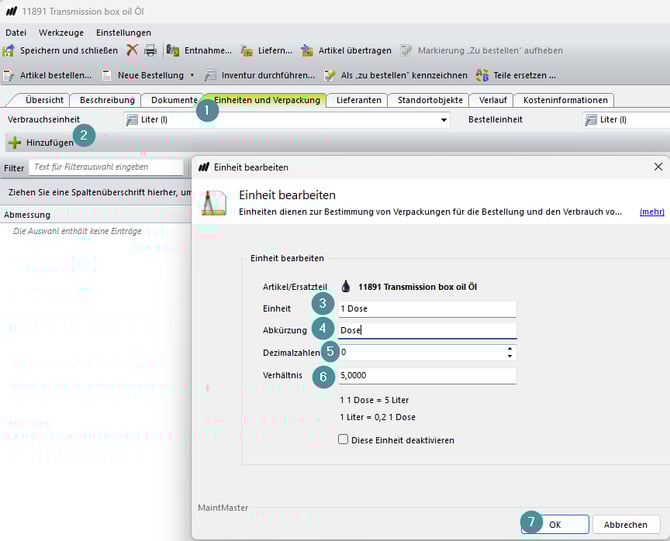Open Liefern from the toolbar
This screenshot has height=541, width=670.
(247, 50)
